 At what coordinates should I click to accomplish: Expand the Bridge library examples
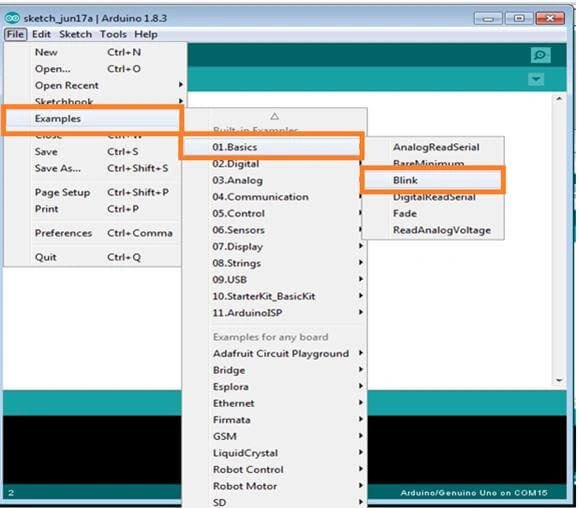(274, 370)
